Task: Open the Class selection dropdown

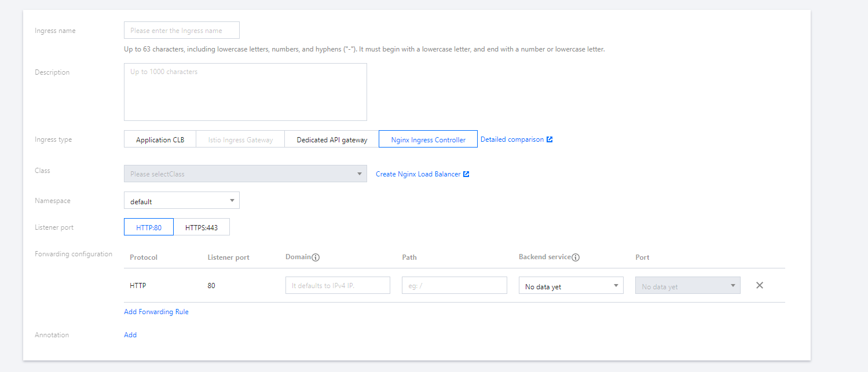Action: (245, 174)
